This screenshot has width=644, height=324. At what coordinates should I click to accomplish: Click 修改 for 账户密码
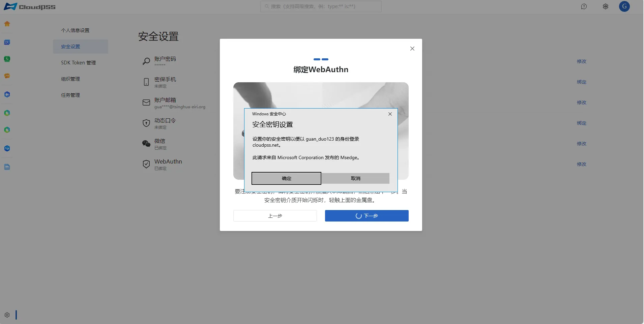point(582,61)
